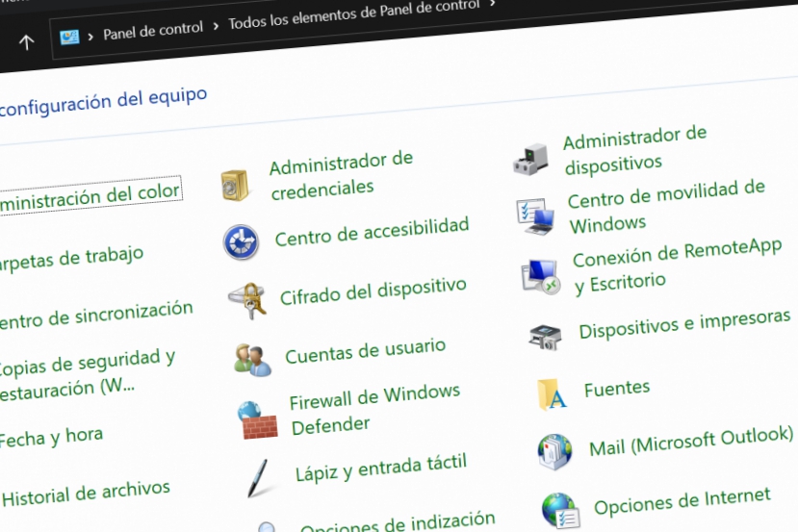Go up one level with the arrow
The width and height of the screenshot is (798, 532).
tap(27, 41)
